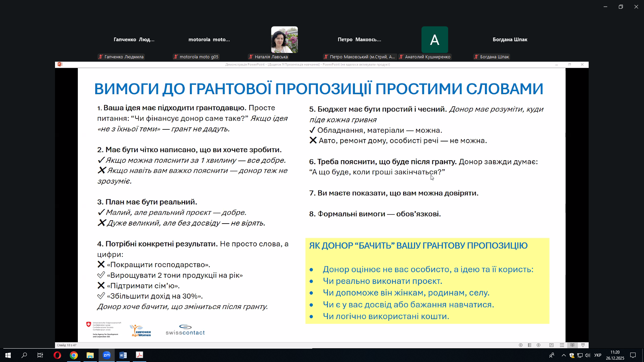Start Slide Show from the status bar icon
The height and width of the screenshot is (362, 644).
tap(583, 345)
